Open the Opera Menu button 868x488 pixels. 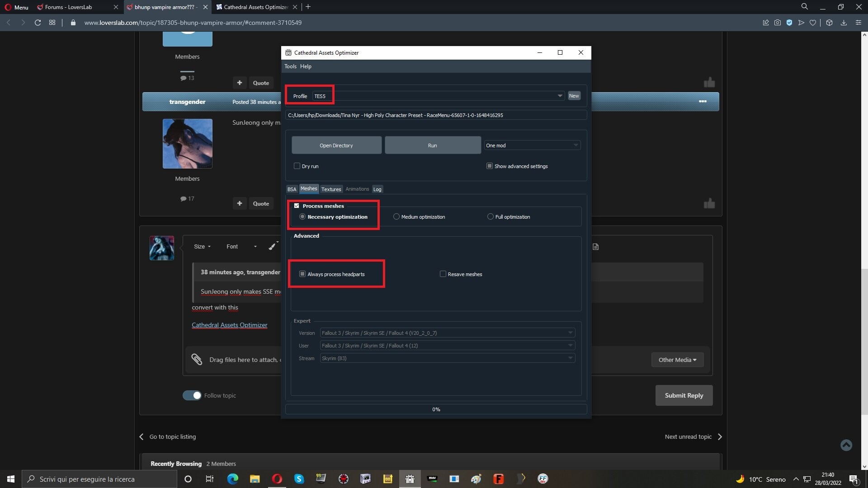(x=16, y=7)
